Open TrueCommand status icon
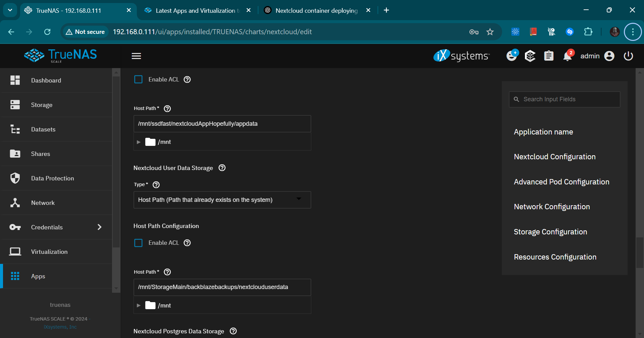Viewport: 644px width, 338px height. [x=530, y=56]
